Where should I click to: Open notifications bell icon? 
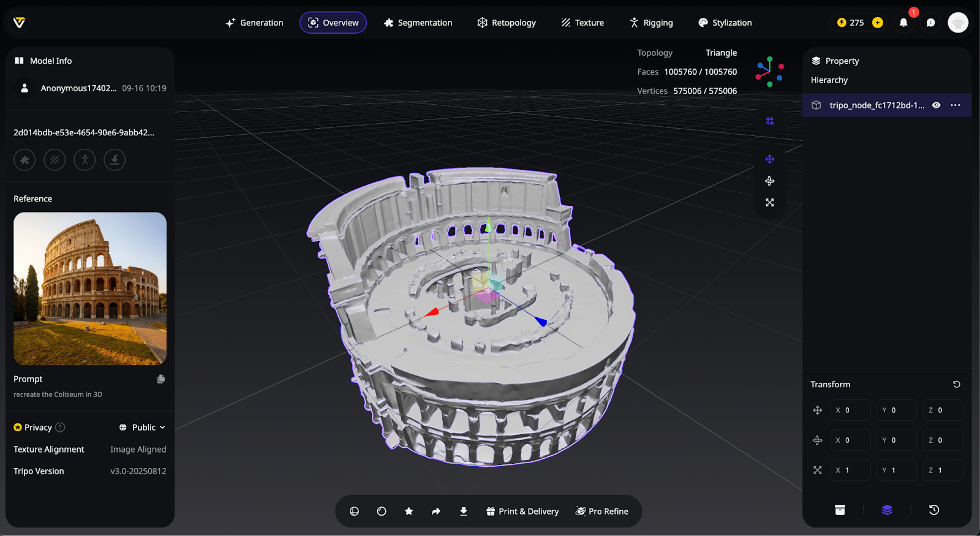[903, 23]
